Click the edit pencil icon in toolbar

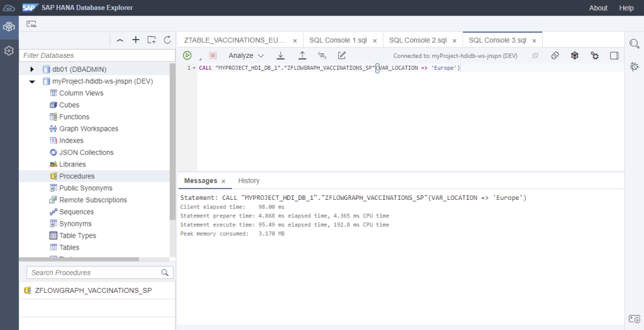click(x=341, y=55)
